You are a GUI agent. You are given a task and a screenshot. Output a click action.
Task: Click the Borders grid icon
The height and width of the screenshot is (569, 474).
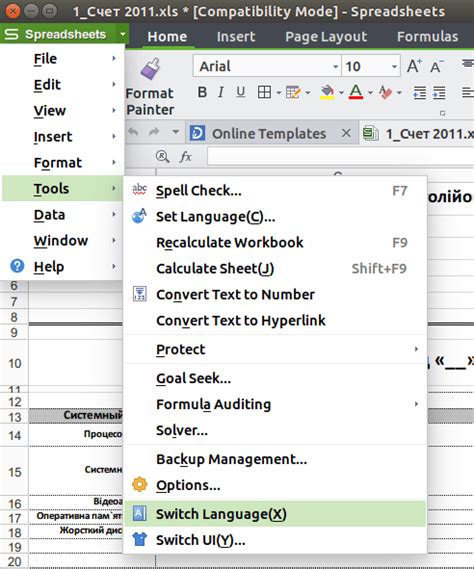[x=264, y=92]
